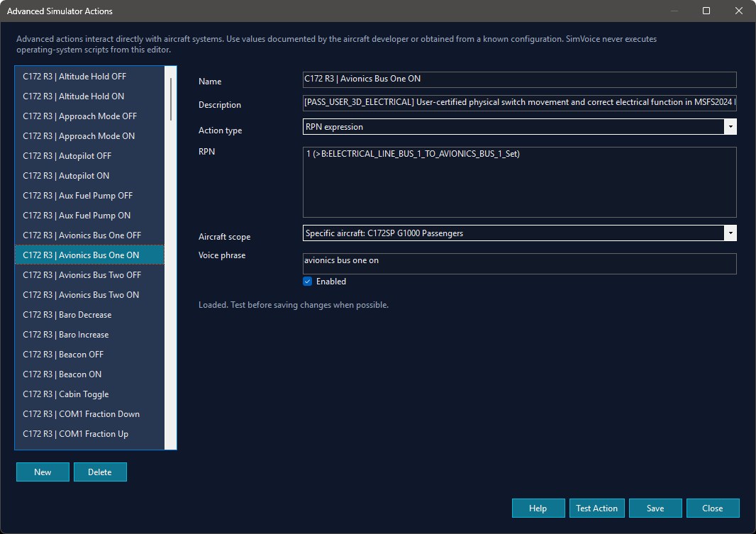Screen dimensions: 756x534
Task: Close the window with the X icon
Action: point(739,11)
